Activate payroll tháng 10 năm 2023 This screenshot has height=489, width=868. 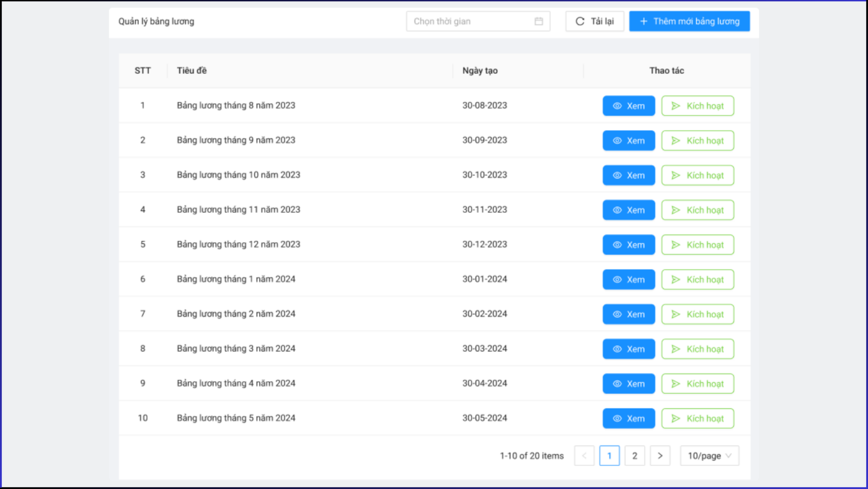[697, 175]
